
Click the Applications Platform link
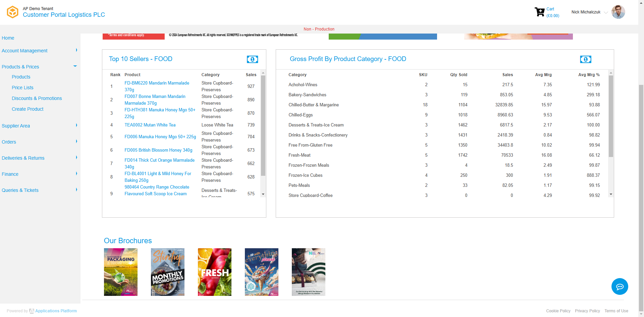pos(56,311)
